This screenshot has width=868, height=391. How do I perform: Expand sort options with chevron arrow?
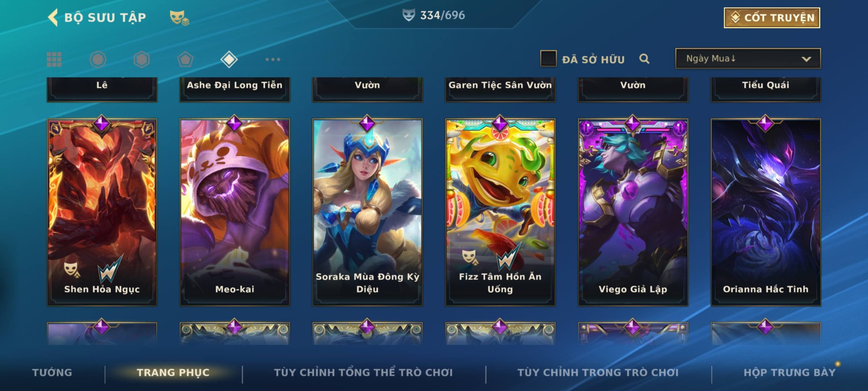806,59
